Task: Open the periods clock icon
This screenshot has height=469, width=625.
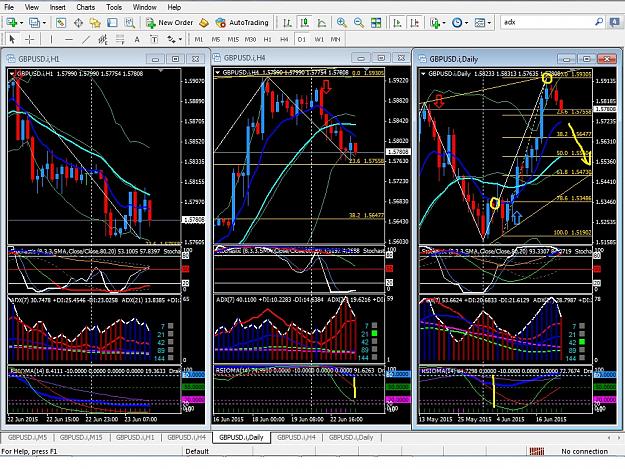Action: 457,23
